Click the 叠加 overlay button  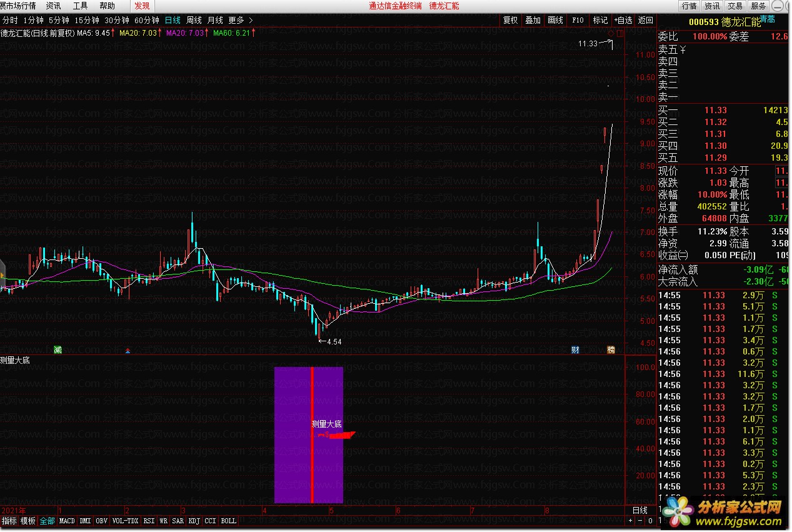(x=533, y=20)
